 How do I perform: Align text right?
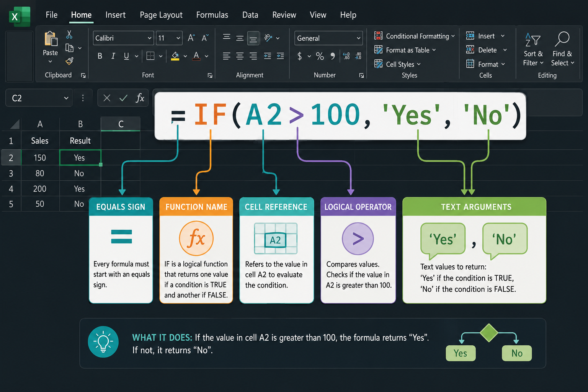(253, 56)
